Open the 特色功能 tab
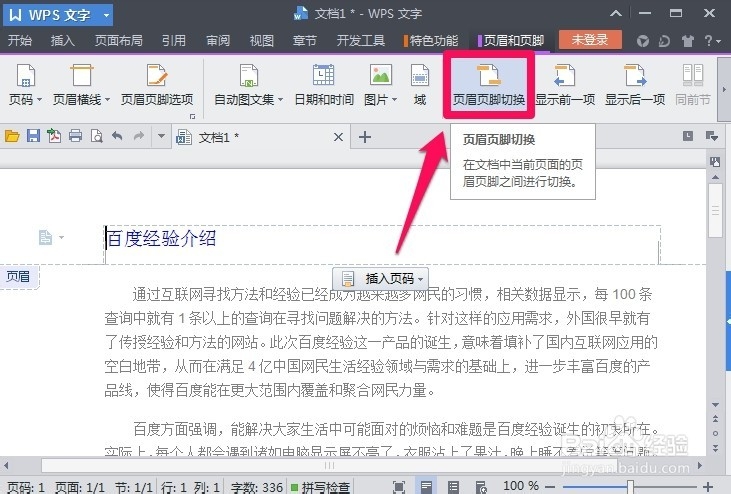Viewport: 731px width, 494px height. (x=431, y=41)
